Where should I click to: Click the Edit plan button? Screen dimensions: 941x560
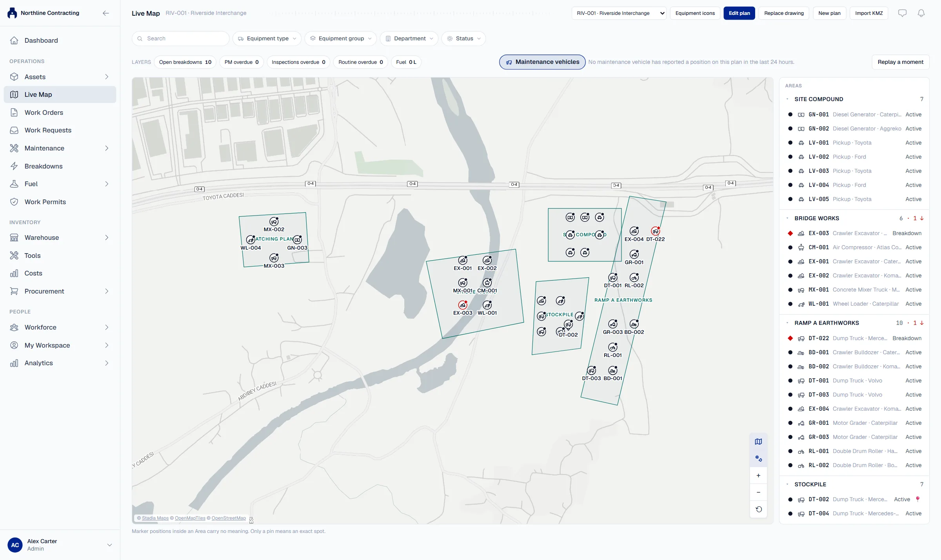pyautogui.click(x=739, y=13)
